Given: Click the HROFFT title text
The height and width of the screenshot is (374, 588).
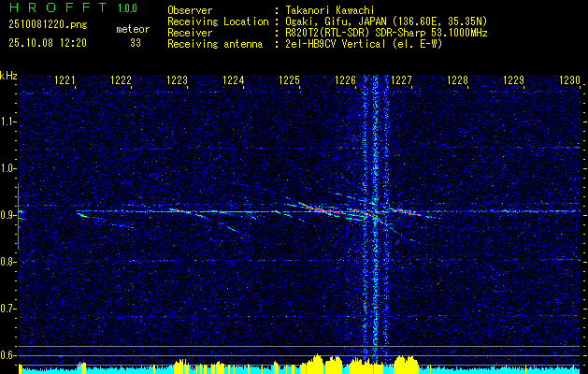Looking at the screenshot, I should [x=58, y=7].
